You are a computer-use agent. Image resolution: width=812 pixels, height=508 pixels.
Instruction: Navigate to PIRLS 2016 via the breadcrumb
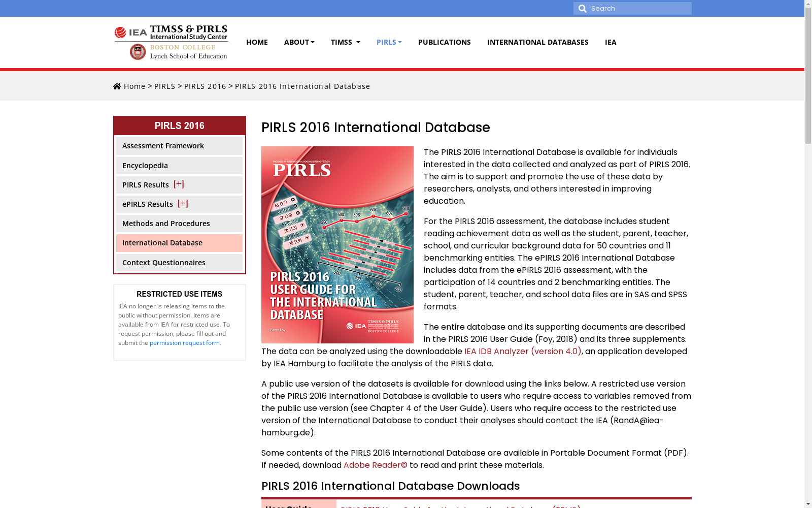click(x=205, y=86)
